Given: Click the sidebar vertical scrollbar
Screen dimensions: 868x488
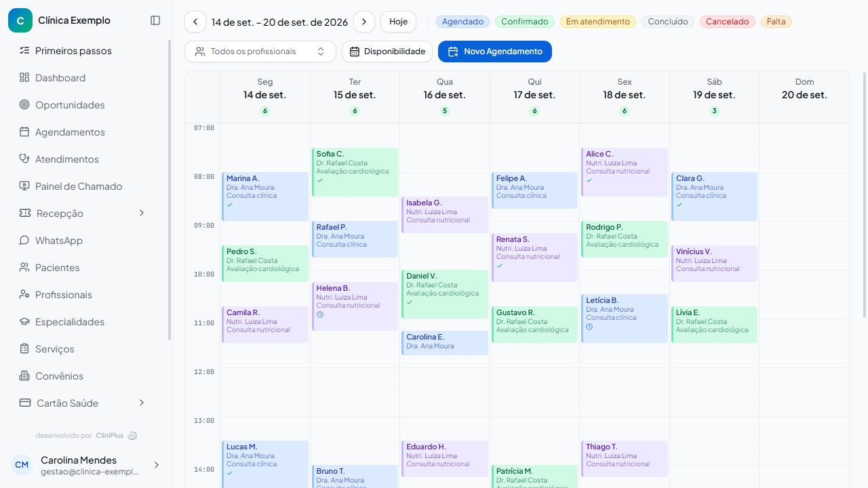Looking at the screenshot, I should (170, 190).
